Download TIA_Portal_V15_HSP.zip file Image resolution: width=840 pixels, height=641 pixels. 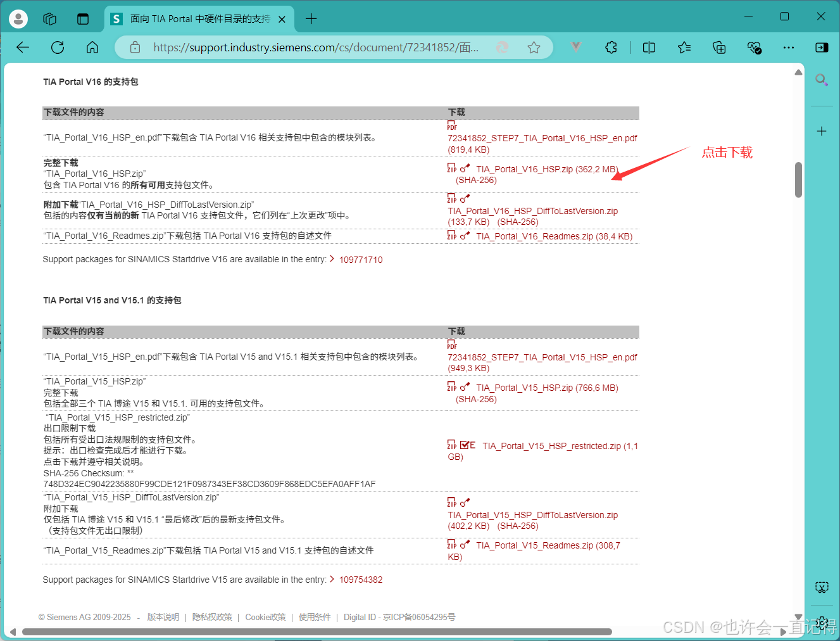547,388
